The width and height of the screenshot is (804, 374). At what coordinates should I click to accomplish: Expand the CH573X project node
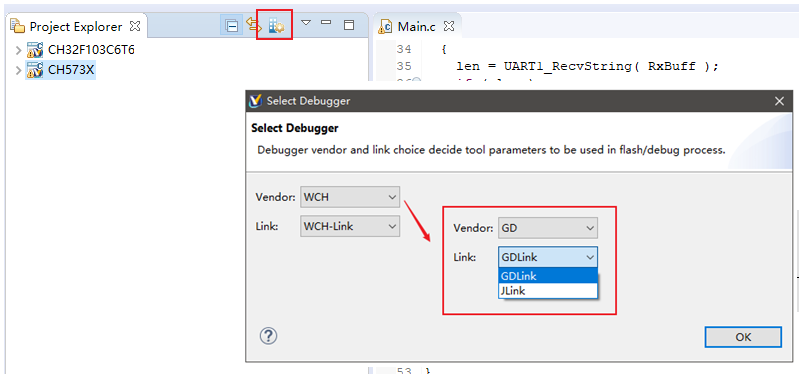coord(18,70)
